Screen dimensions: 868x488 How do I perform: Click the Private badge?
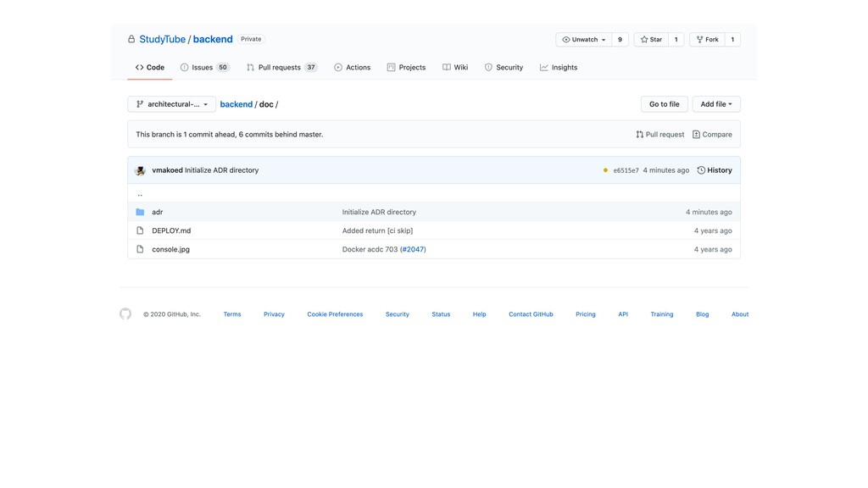251,39
